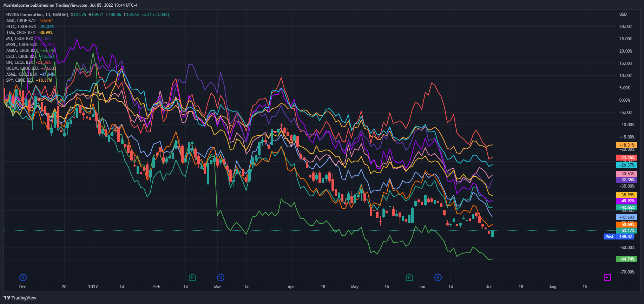The height and width of the screenshot is (304, 644).
Task: Click the dividend D marker in June
Action: click(438, 278)
